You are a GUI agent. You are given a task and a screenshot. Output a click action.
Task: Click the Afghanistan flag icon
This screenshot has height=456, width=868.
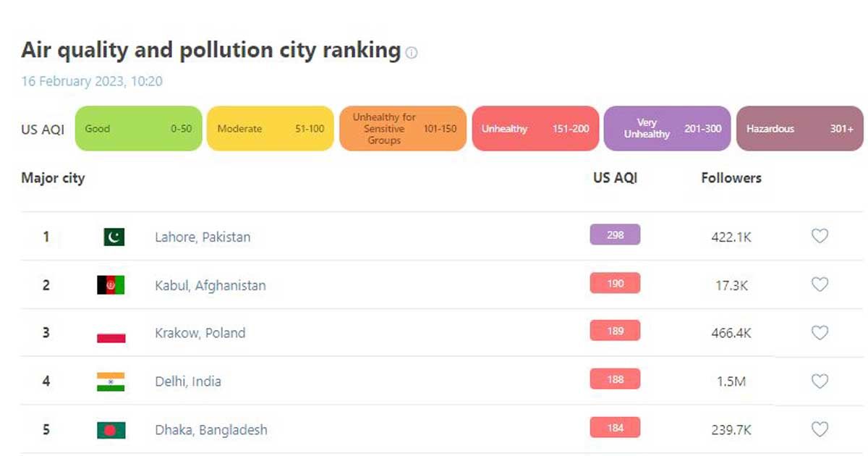pos(111,285)
